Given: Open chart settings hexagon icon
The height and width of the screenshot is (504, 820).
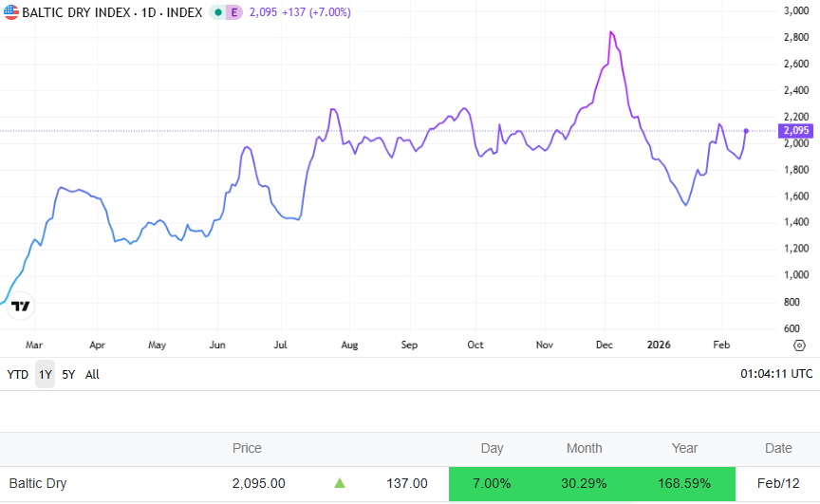Looking at the screenshot, I should (799, 345).
